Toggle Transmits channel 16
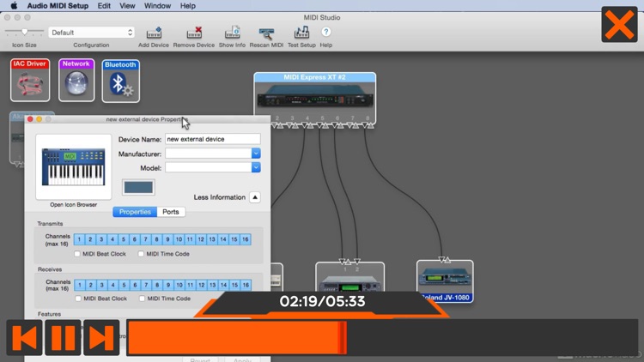 point(246,239)
